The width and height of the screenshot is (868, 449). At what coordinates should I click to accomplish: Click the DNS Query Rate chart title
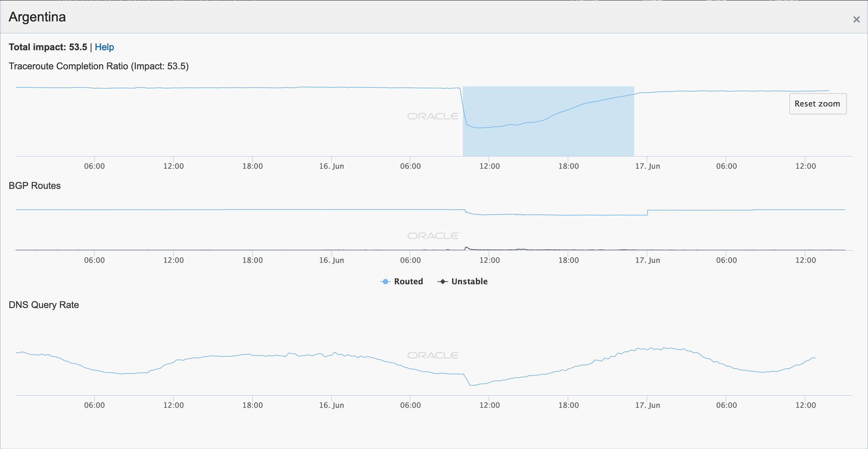(44, 305)
